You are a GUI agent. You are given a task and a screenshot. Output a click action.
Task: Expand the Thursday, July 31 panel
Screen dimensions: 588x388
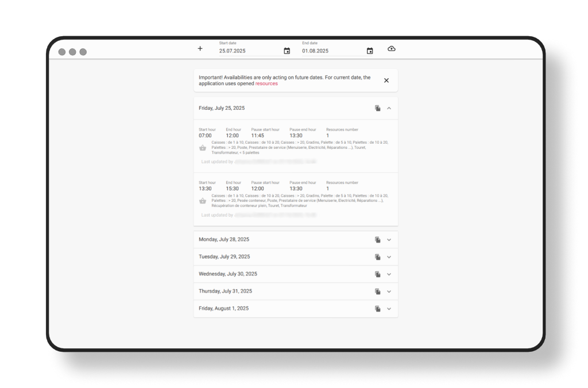point(389,291)
